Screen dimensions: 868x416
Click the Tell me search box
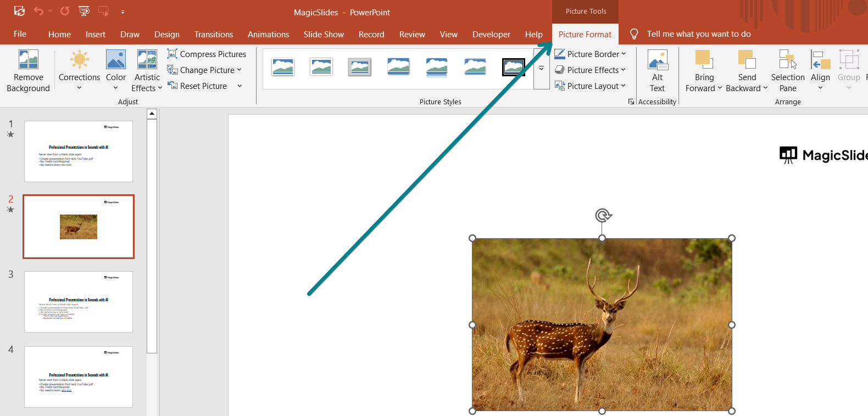[698, 34]
